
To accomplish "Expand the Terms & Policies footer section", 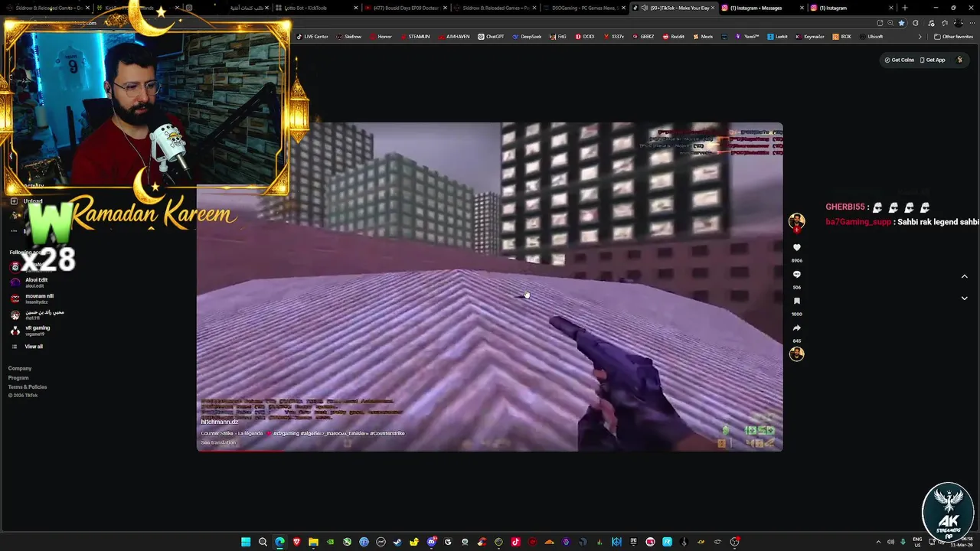I will pos(28,387).
